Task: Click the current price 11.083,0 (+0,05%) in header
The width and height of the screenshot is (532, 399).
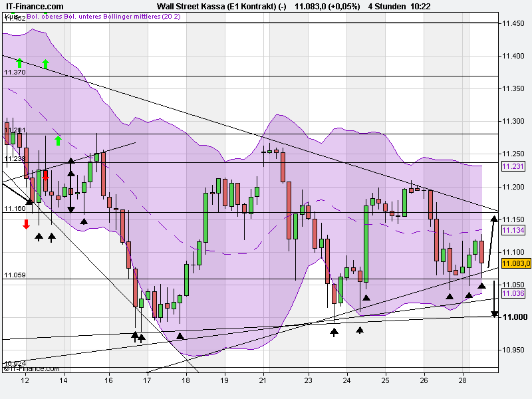Action: [327, 7]
